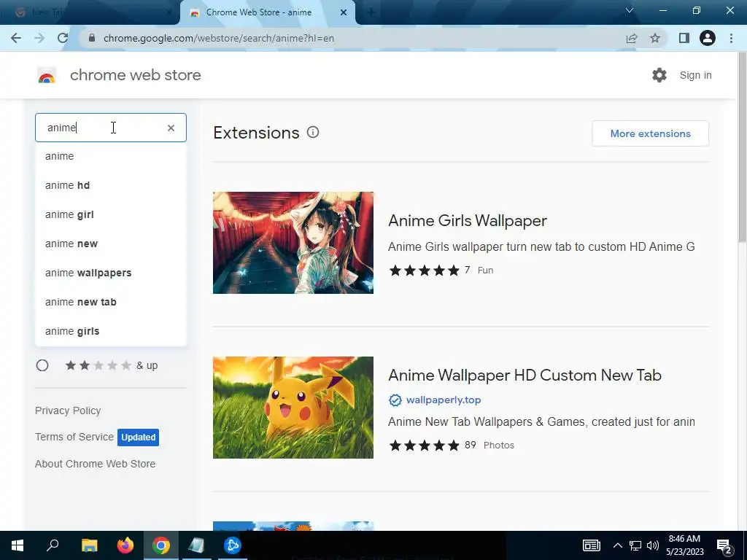Open About Chrome Web Store link
Image resolution: width=747 pixels, height=560 pixels.
(x=96, y=464)
